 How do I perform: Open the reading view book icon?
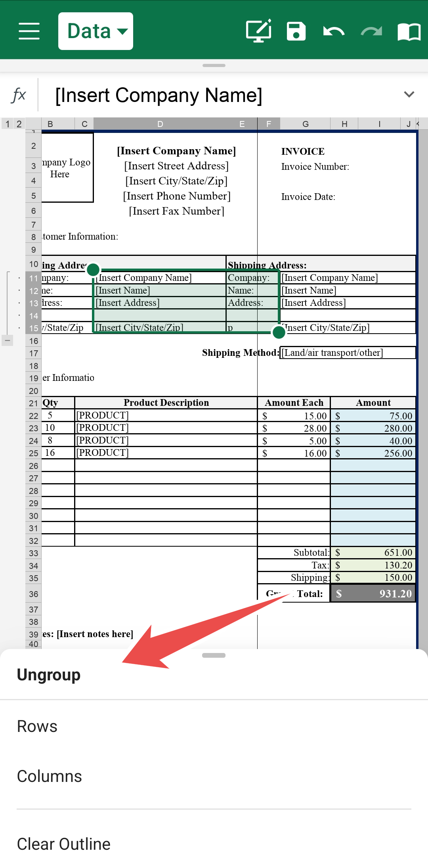(x=409, y=31)
